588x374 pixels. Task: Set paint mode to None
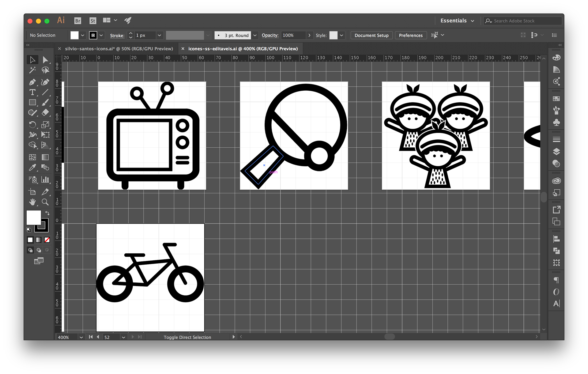[x=47, y=240]
